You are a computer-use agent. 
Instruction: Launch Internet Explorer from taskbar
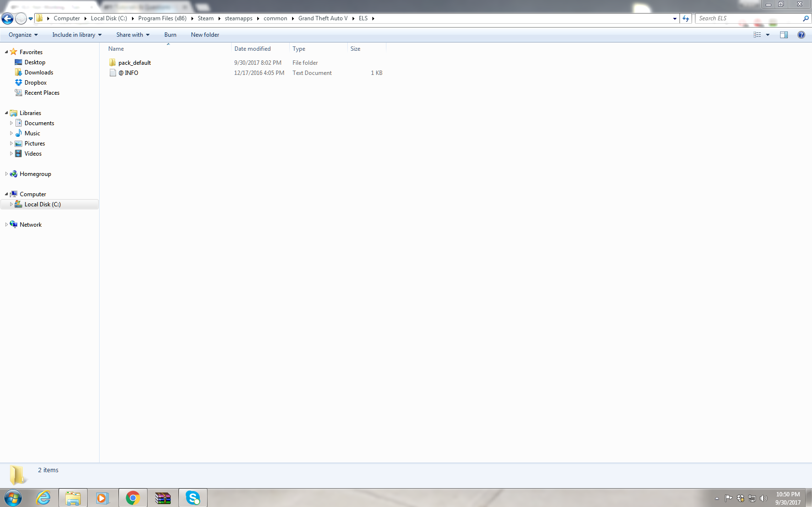click(43, 498)
